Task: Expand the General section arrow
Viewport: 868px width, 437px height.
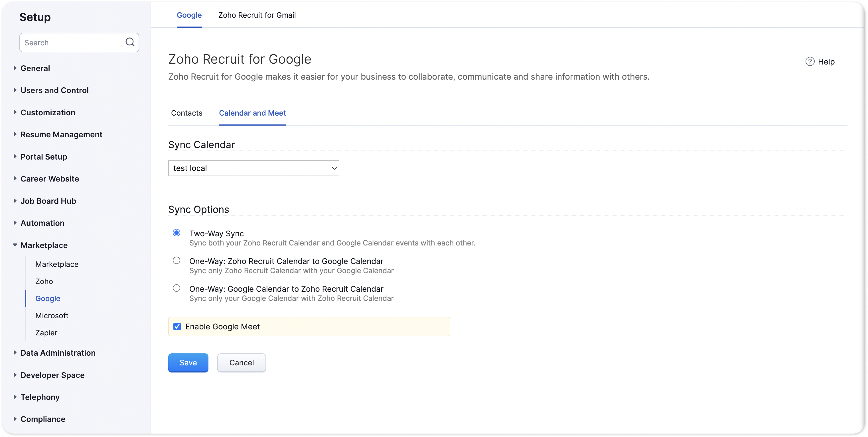Action: pos(15,68)
